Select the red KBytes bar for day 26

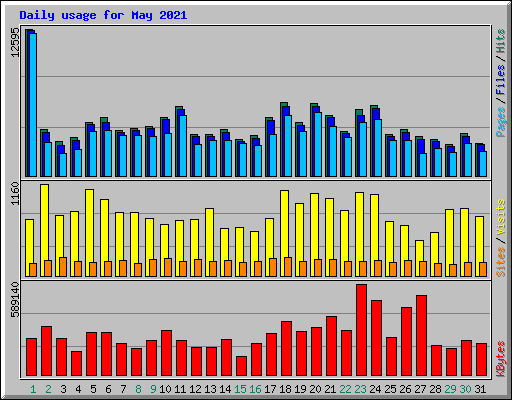tap(406, 342)
